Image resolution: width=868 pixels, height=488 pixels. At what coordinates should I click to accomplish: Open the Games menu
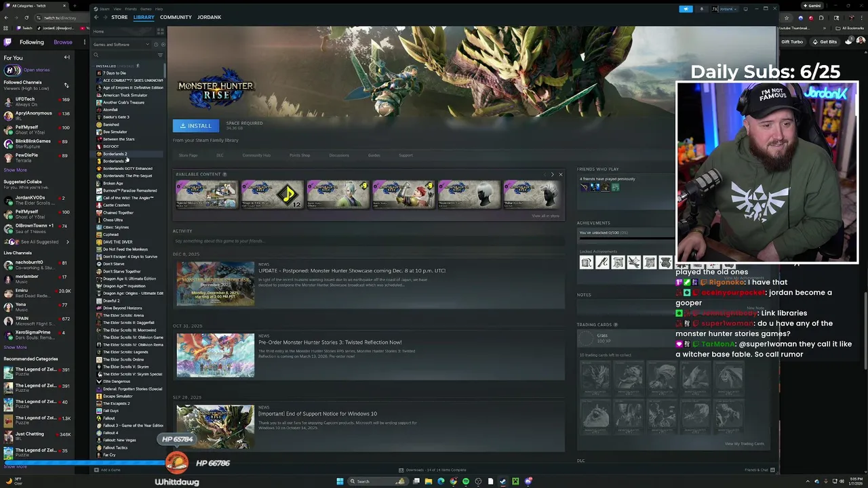146,9
